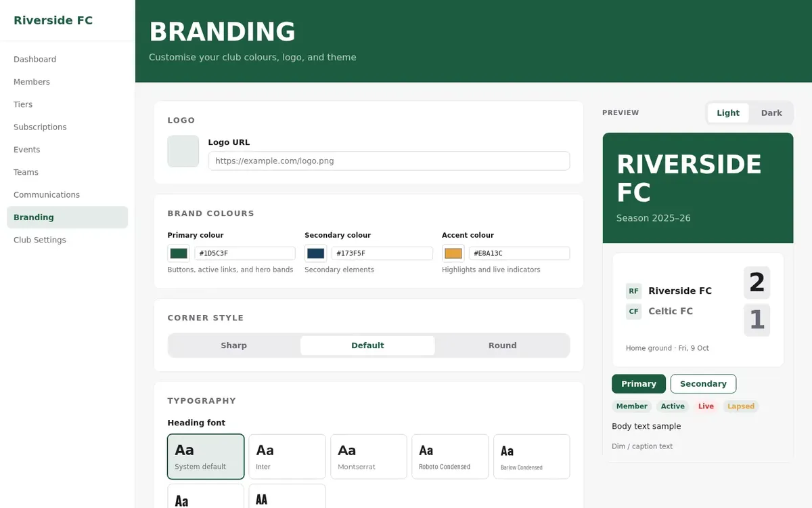Click the Live badge in preview
Image resolution: width=812 pixels, height=508 pixels.
(706, 406)
